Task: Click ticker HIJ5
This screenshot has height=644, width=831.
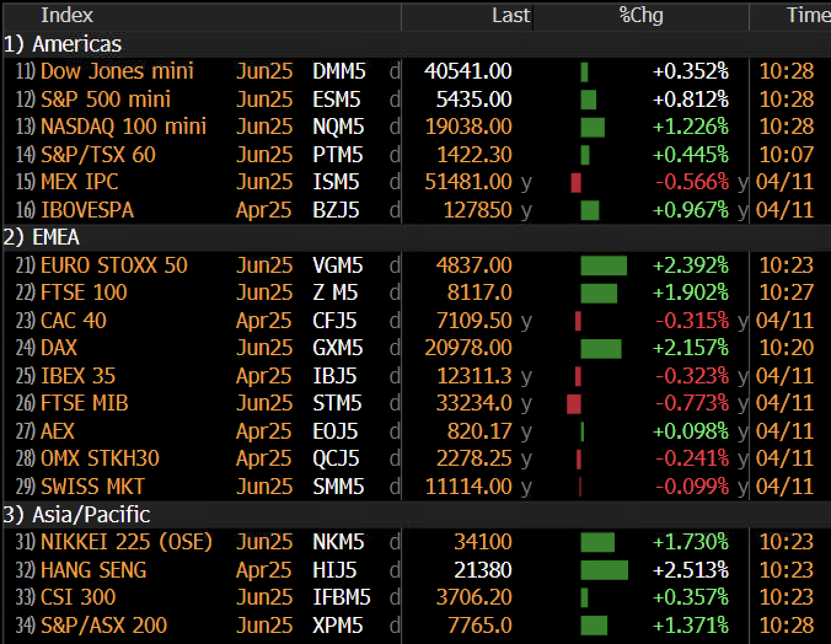Action: pos(334,570)
